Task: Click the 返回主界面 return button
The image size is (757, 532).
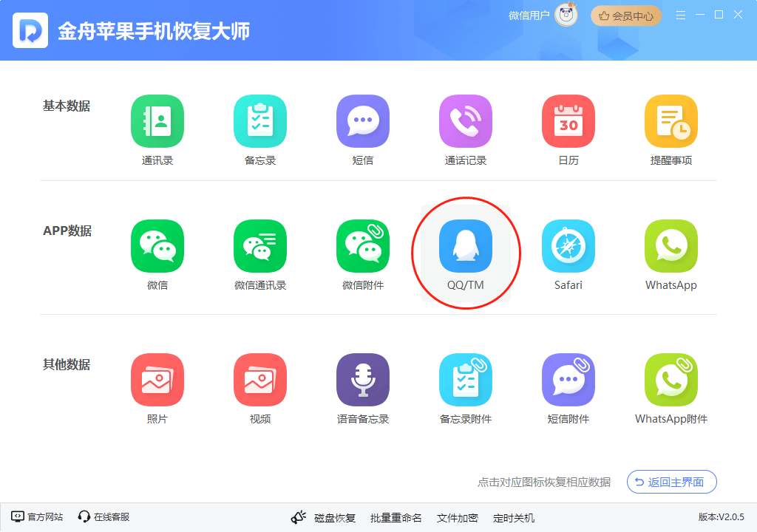Action: [x=671, y=482]
